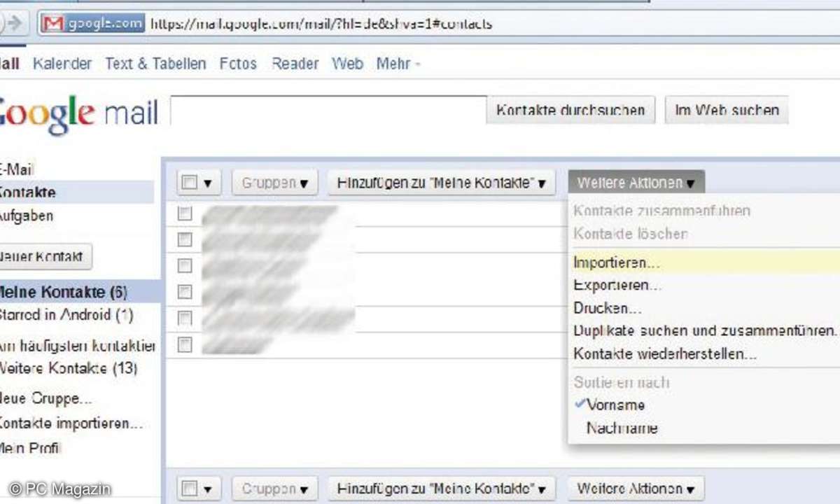
Task: Open the Reader link
Action: (x=295, y=64)
